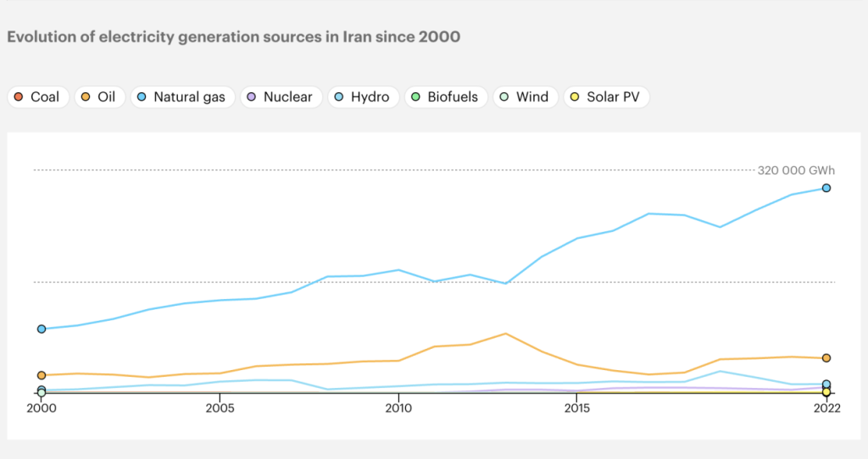The height and width of the screenshot is (459, 868).
Task: Click the Oil 2000 start marker
Action: (x=42, y=375)
